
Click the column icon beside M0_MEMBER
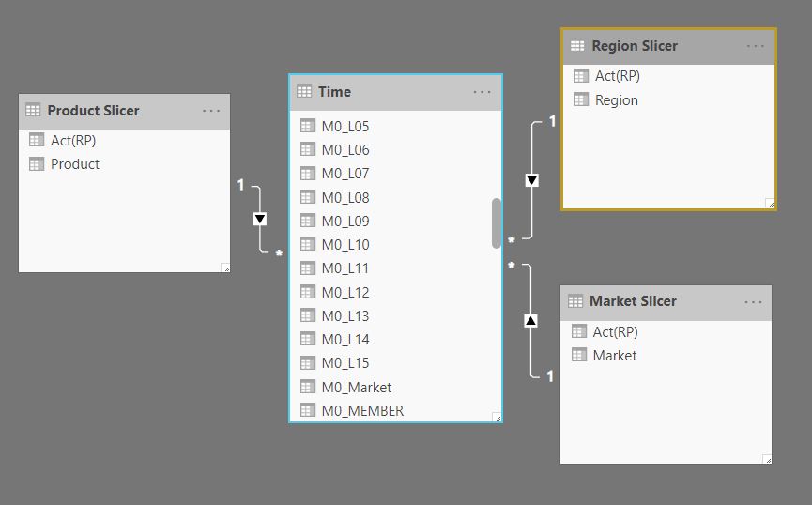308,411
